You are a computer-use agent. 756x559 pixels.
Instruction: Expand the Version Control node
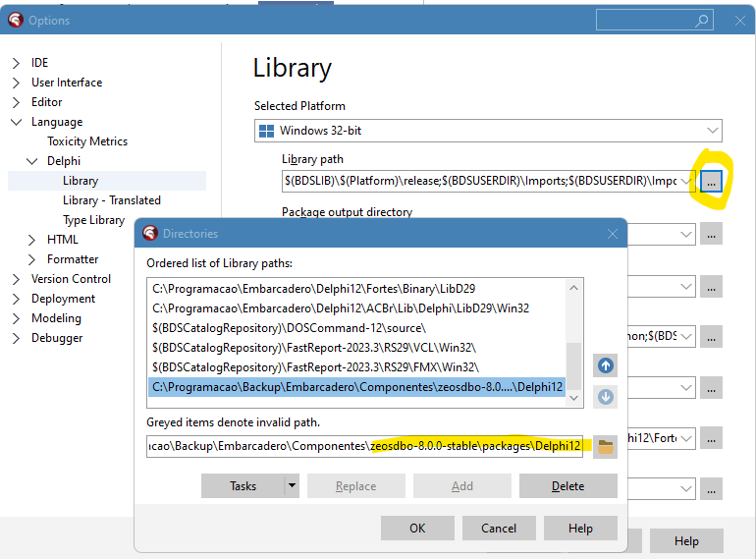click(16, 279)
